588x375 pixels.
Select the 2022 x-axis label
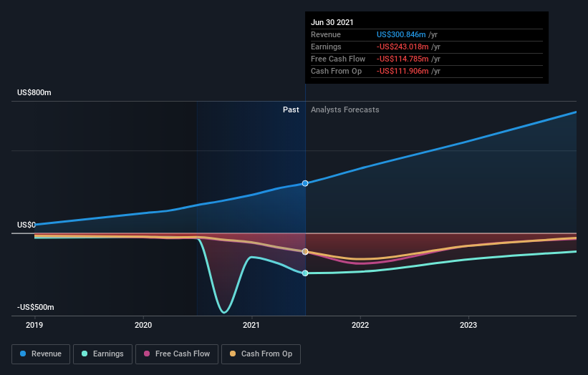(x=360, y=325)
